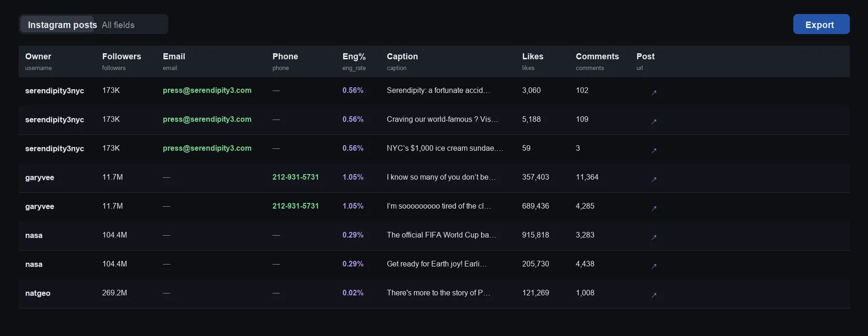Switch to the All fields tab
The image size is (868, 336).
[x=118, y=25]
